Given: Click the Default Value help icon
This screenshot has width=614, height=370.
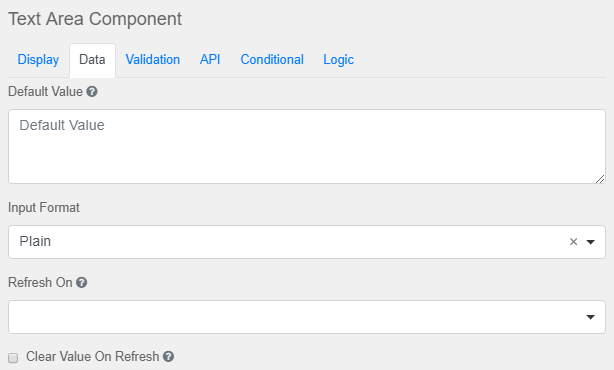Looking at the screenshot, I should pos(92,92).
